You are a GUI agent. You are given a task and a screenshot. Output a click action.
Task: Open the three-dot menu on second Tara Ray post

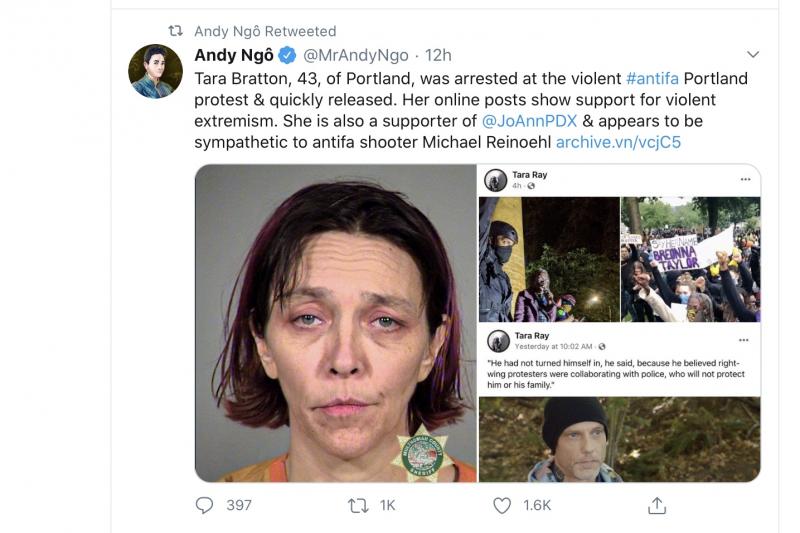[x=745, y=340]
